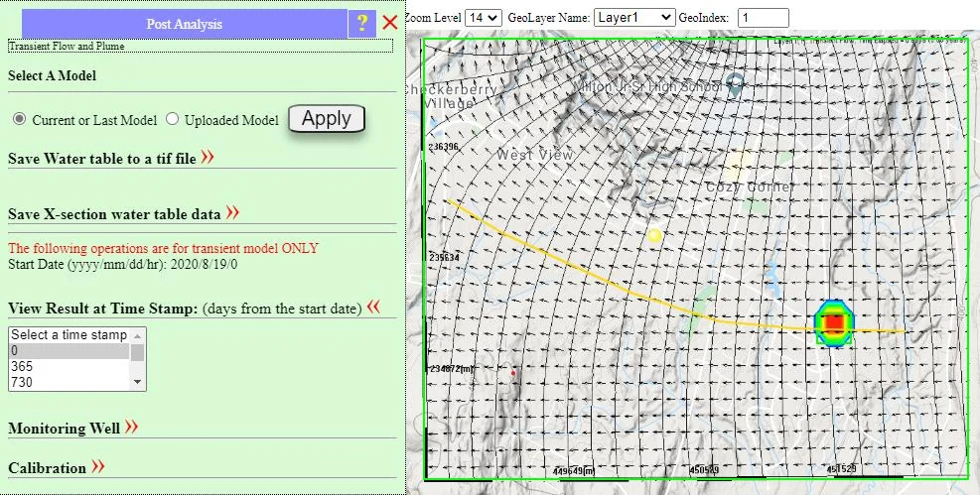The height and width of the screenshot is (495, 980).
Task: Click the 'Select a time stamp' list header
Action: click(69, 335)
